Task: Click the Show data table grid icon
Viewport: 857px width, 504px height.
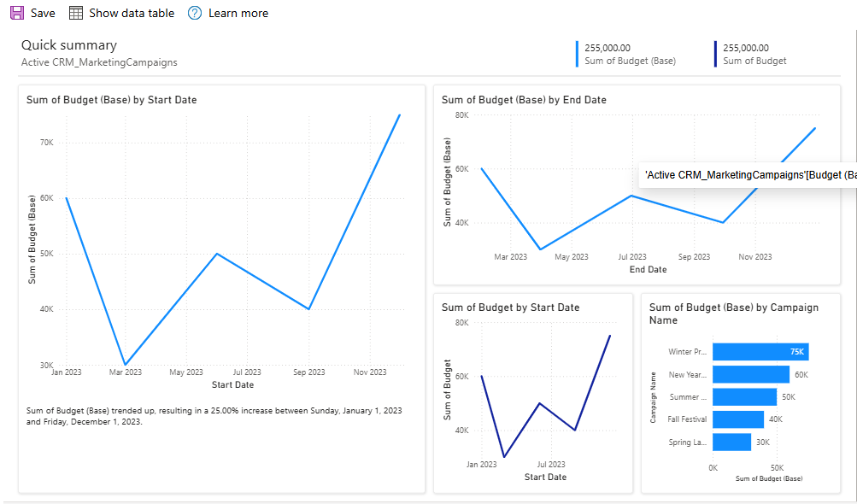Action: [x=75, y=12]
